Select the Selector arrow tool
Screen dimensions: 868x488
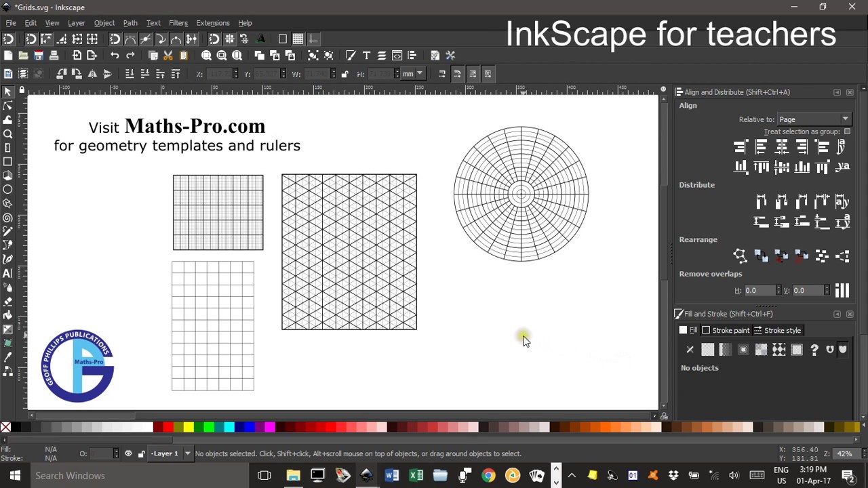point(7,92)
